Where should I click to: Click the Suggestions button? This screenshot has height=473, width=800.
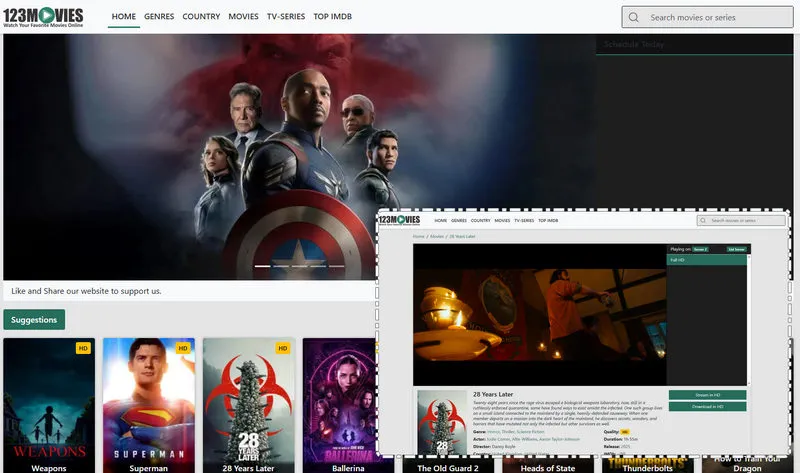[34, 320]
